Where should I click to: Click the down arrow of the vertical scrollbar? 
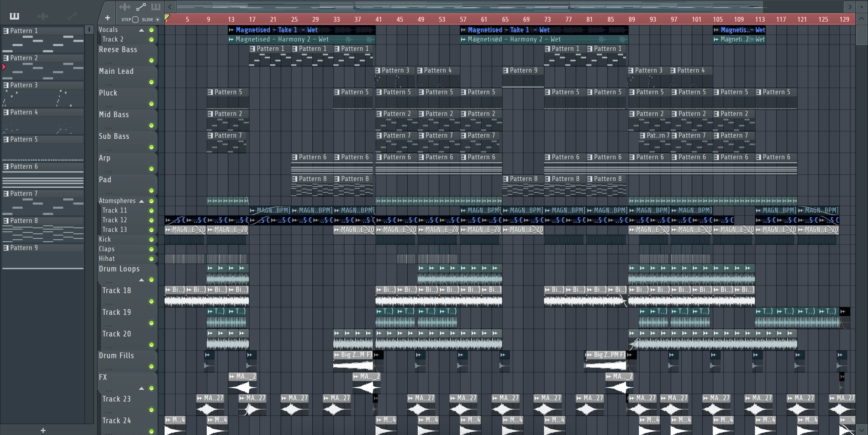click(862, 430)
